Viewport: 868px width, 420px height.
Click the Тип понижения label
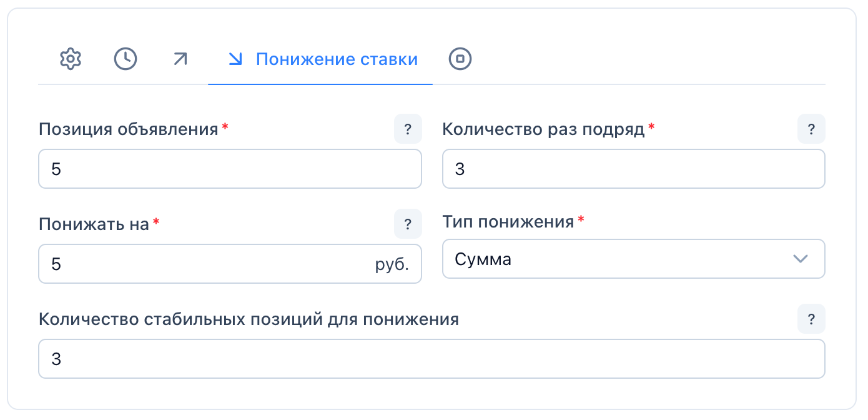pyautogui.click(x=508, y=222)
